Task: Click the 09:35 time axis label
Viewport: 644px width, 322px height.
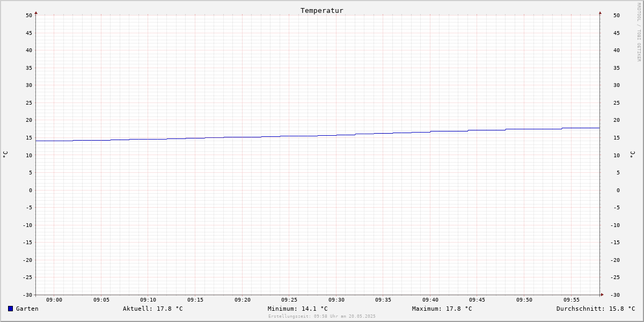Action: (x=383, y=300)
